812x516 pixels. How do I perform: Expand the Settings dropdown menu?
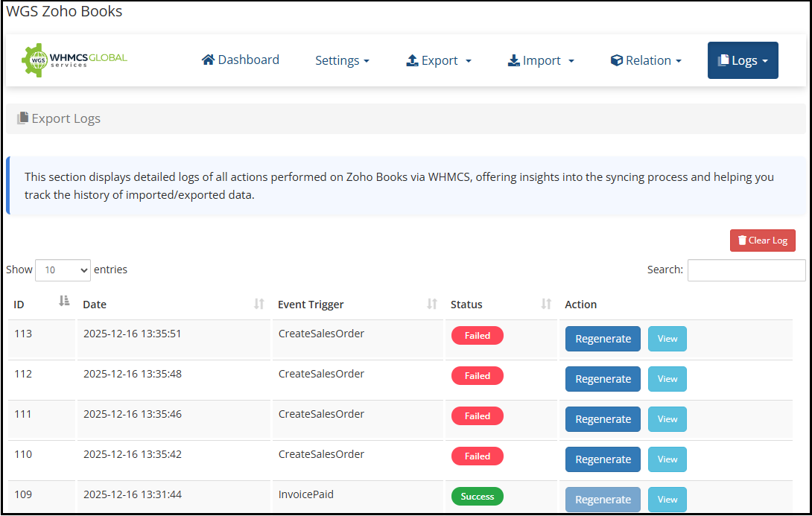pos(342,60)
